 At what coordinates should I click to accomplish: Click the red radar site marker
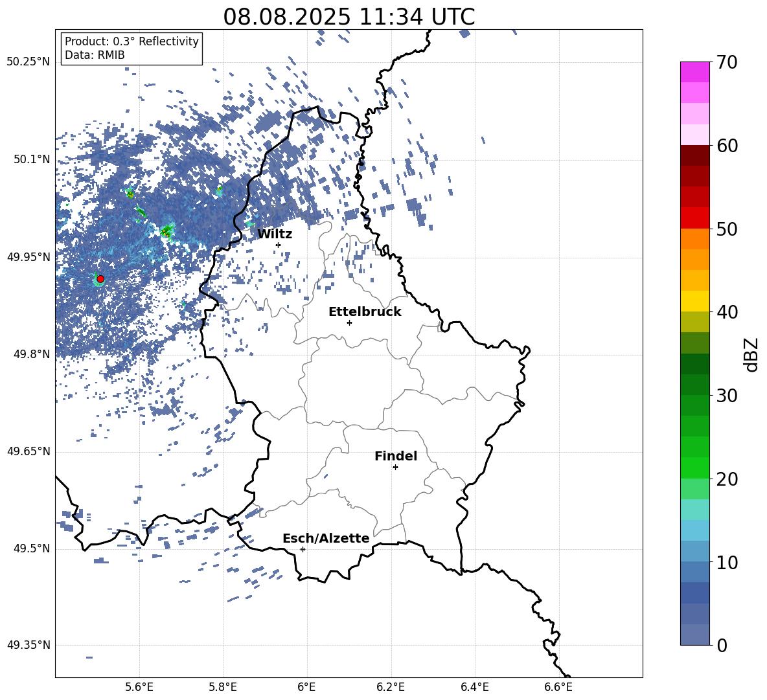tap(100, 279)
